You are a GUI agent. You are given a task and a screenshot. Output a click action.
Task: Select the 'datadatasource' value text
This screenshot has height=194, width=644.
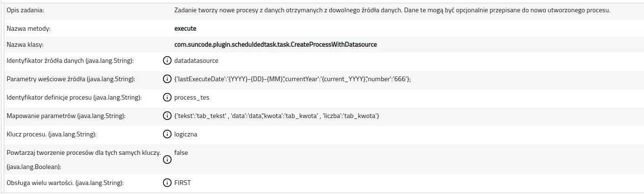pyautogui.click(x=196, y=60)
